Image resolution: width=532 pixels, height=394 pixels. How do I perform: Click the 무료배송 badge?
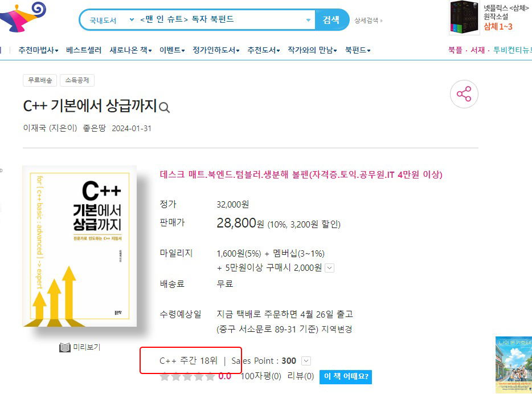click(x=40, y=80)
